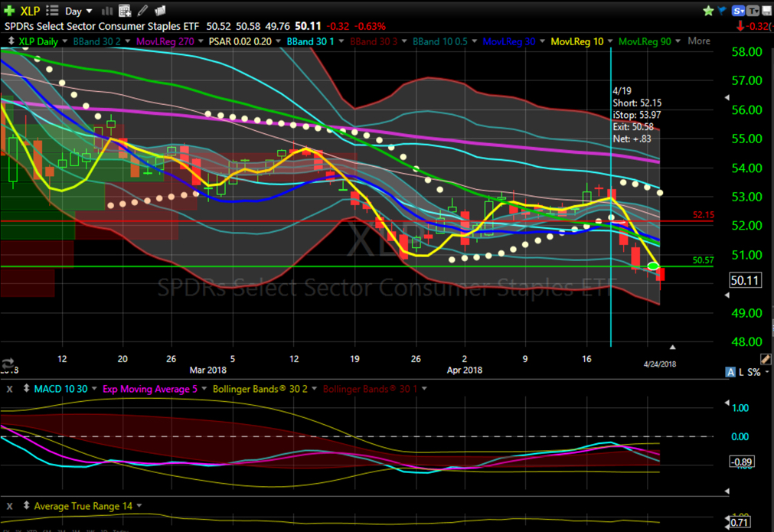Open the add indicator grid icon

point(125,11)
